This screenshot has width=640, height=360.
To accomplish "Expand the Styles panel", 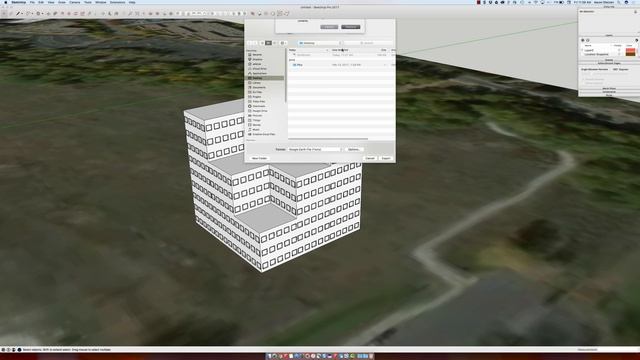I will [609, 95].
